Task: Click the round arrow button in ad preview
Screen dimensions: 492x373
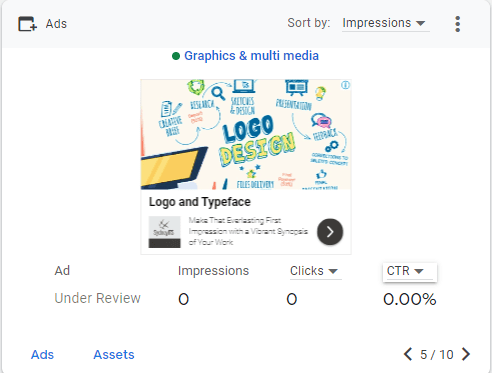Action: point(330,232)
